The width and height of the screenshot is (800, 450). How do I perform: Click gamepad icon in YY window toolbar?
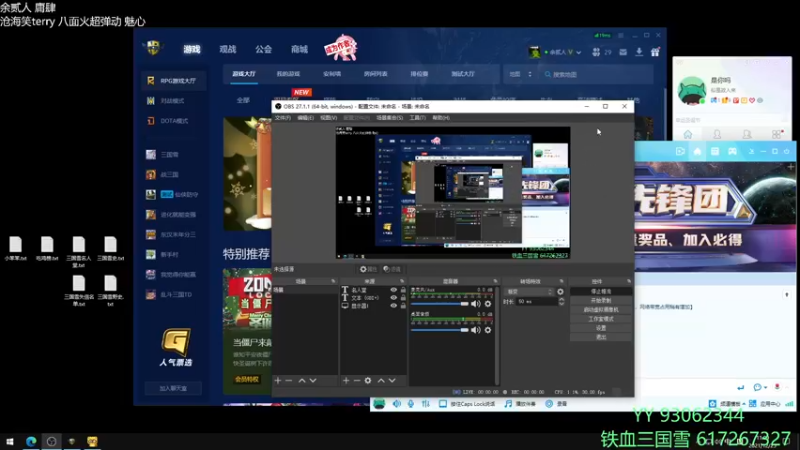click(x=732, y=151)
